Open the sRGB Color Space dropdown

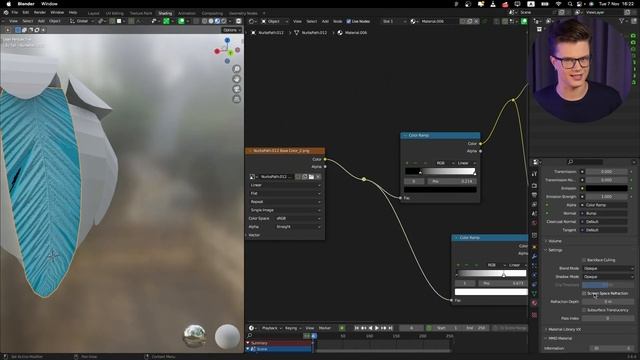coord(298,218)
